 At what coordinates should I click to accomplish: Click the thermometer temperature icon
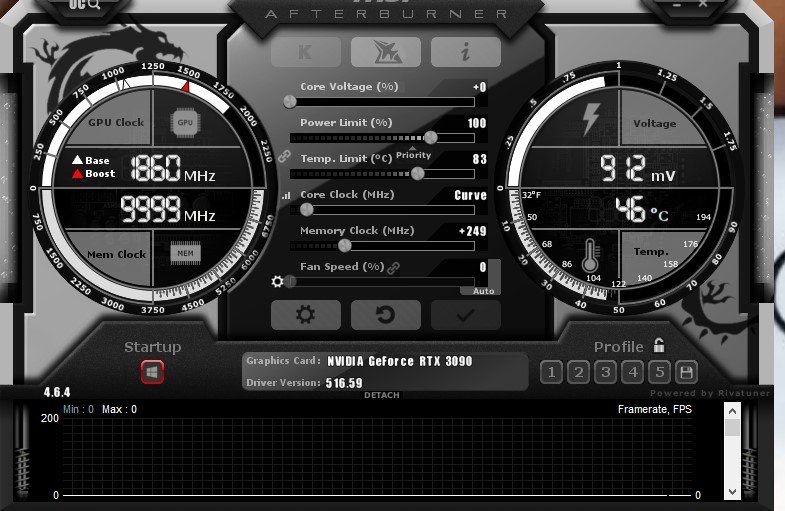pos(590,255)
